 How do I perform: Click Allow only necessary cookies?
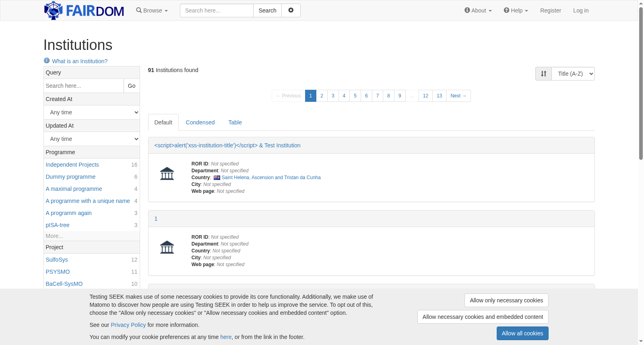[x=506, y=300]
